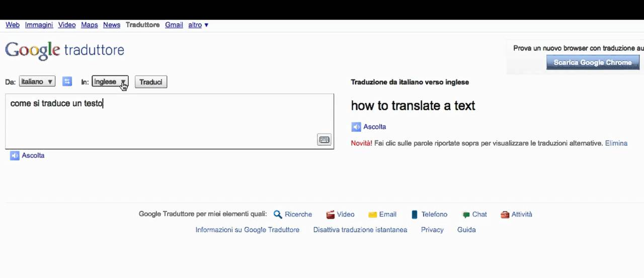Open Ricerche link

[x=298, y=215]
